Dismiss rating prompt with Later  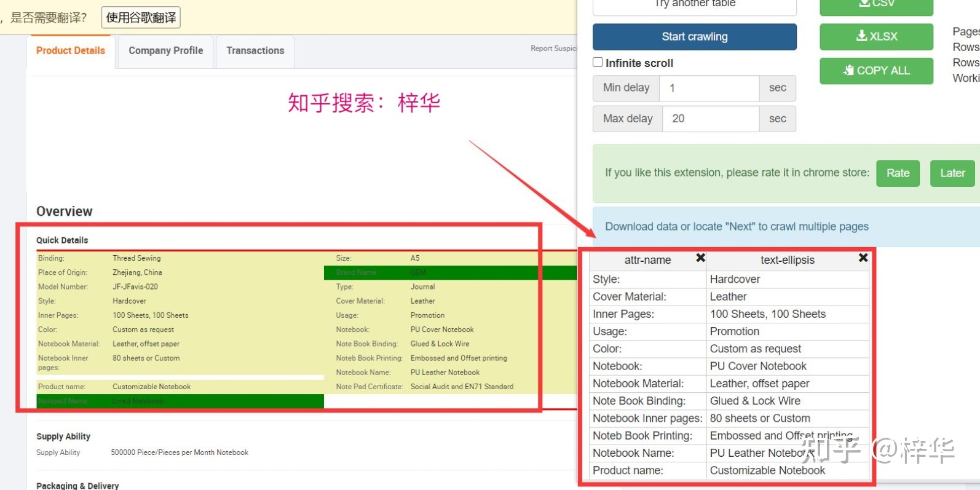pyautogui.click(x=952, y=173)
